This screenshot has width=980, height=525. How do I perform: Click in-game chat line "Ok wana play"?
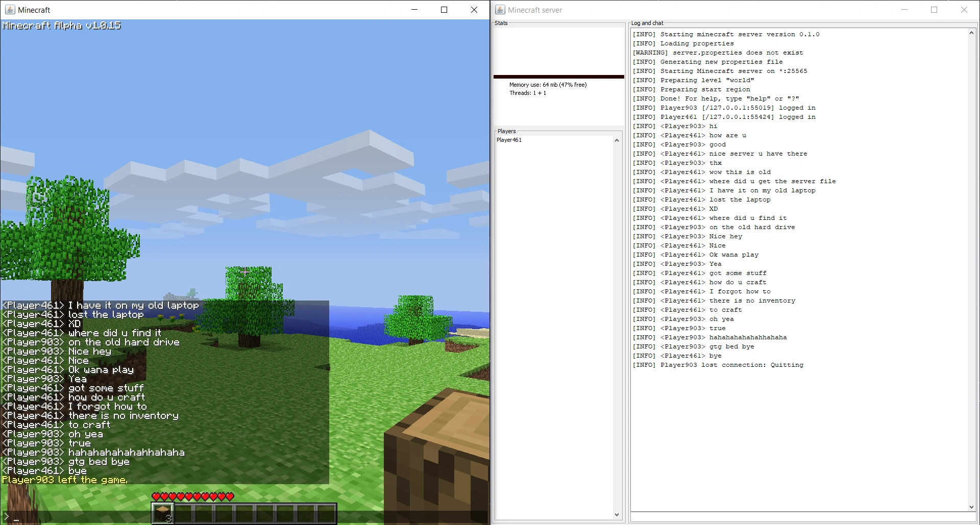click(x=68, y=369)
